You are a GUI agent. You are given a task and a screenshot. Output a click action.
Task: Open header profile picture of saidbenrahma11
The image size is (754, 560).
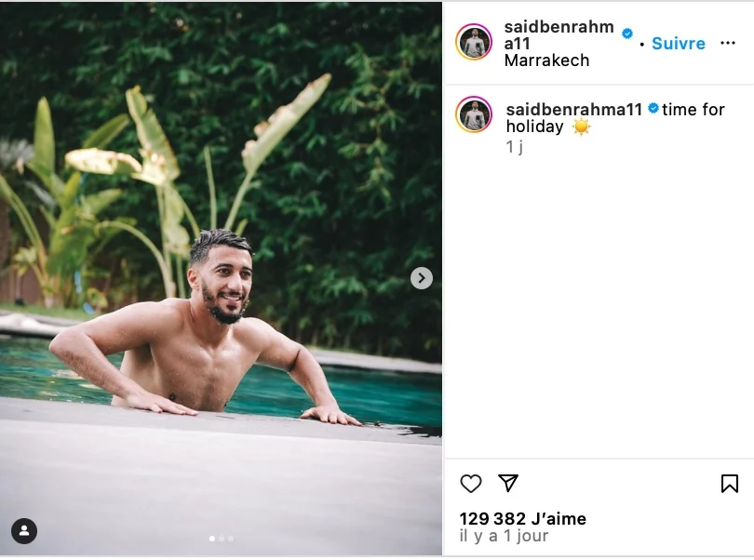pyautogui.click(x=474, y=42)
